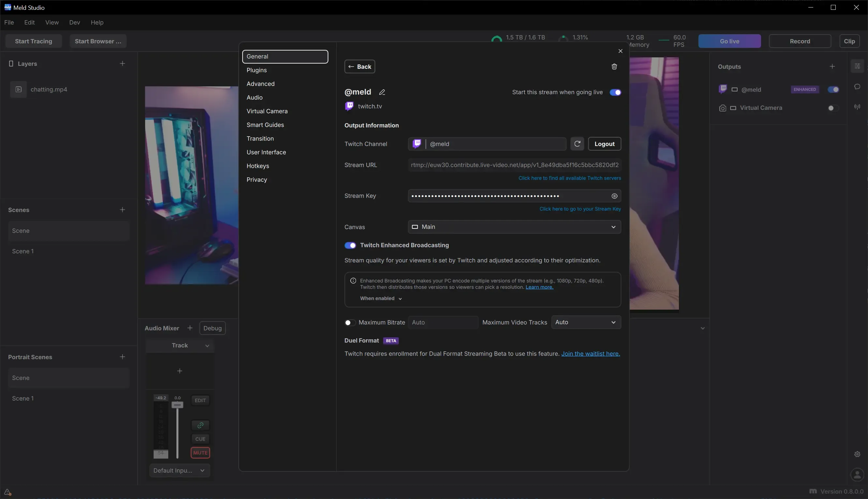
Task: Click the broadcast signal icon in the right sidebar
Action: point(857,107)
